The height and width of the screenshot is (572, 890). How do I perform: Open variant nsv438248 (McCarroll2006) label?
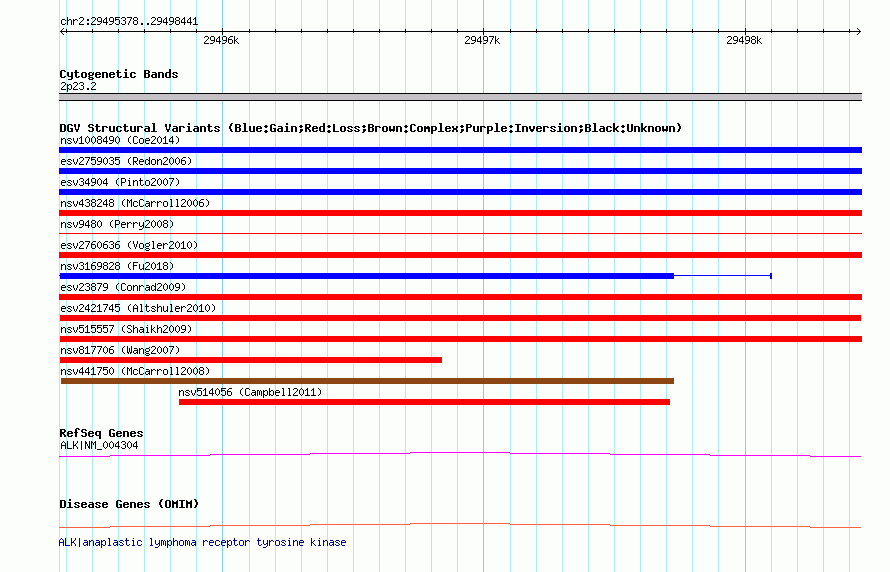pyautogui.click(x=135, y=203)
